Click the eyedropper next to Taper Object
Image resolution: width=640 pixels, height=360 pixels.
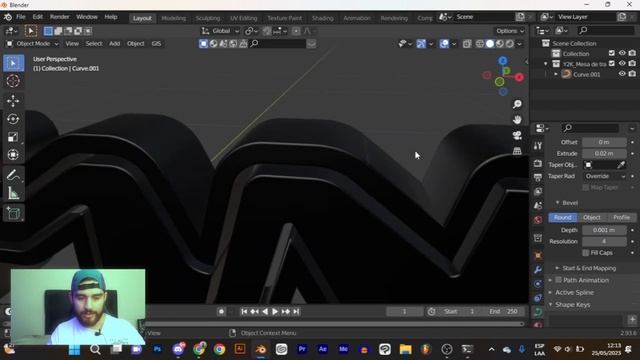click(x=621, y=165)
